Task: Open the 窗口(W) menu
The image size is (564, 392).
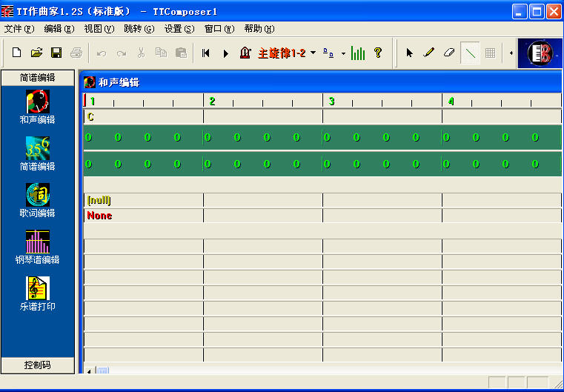Action: click(x=219, y=29)
